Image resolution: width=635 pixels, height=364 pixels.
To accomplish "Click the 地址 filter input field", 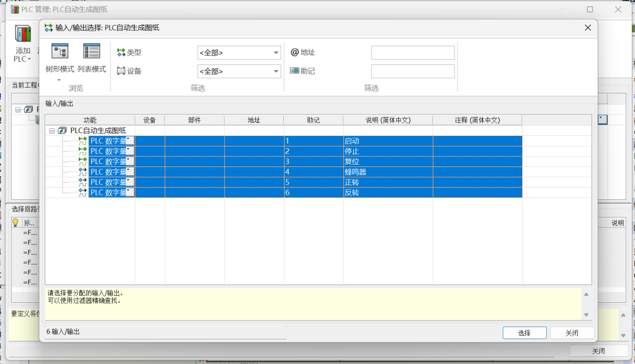I will point(413,53).
